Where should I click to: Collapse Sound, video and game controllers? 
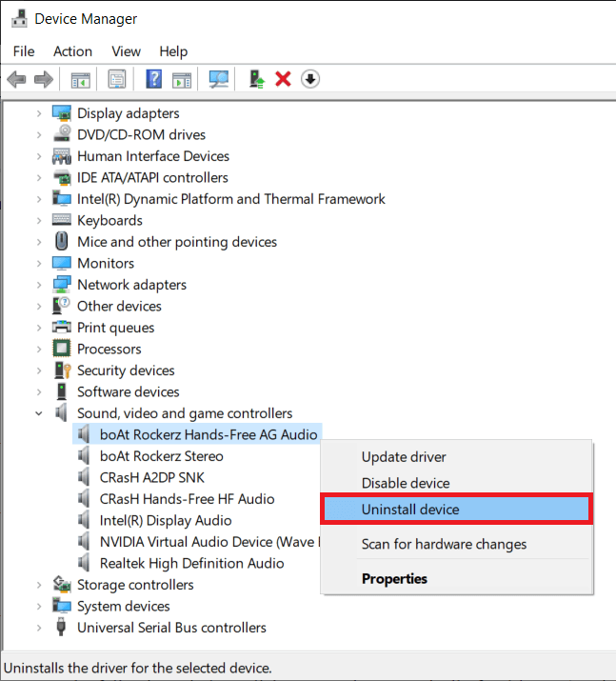point(39,413)
